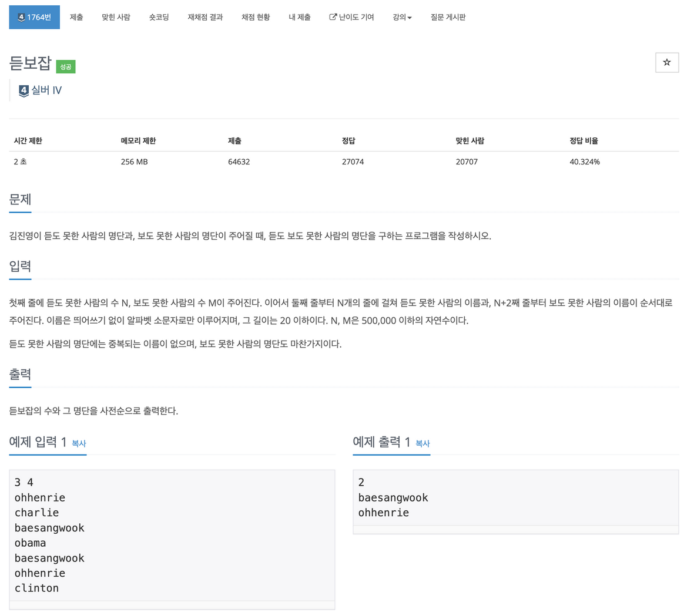Click 'baesangwook' in sample output

pyautogui.click(x=393, y=498)
